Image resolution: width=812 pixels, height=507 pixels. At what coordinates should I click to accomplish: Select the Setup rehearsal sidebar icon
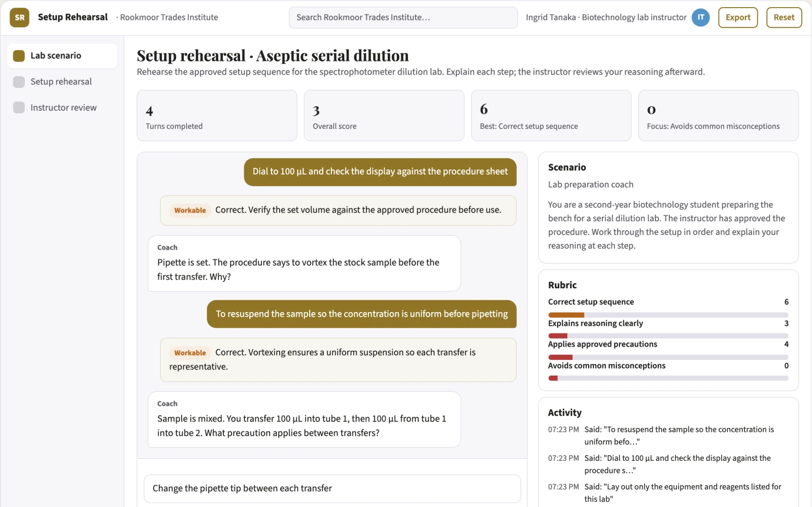pos(19,82)
